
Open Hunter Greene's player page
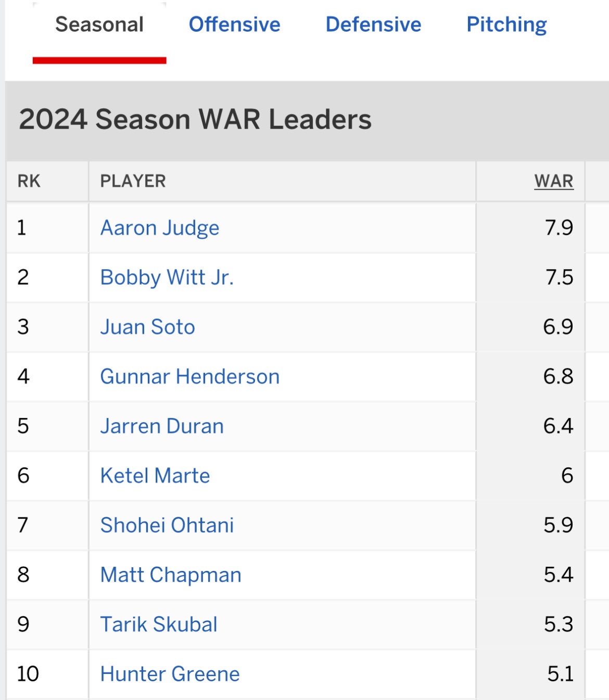[x=170, y=674]
